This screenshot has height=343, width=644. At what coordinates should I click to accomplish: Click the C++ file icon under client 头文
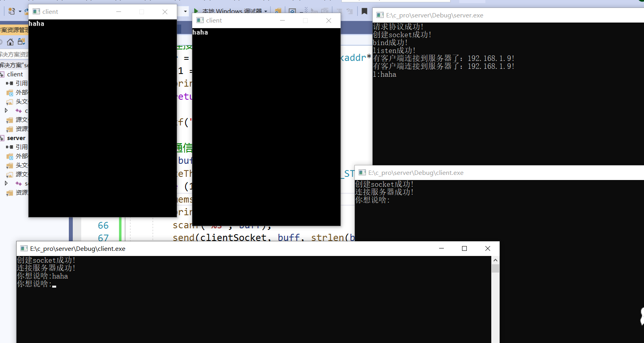click(x=18, y=111)
